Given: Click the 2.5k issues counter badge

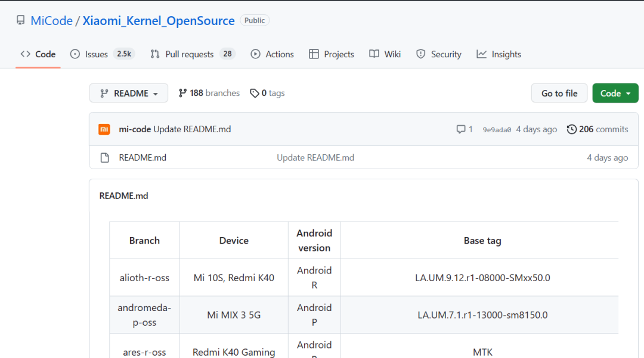Looking at the screenshot, I should point(124,54).
